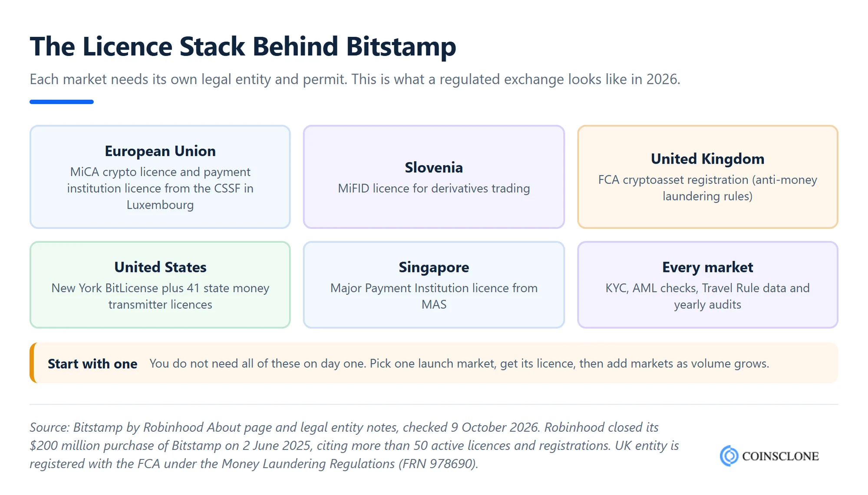Select the Slovenia card heading
The image size is (868, 495).
pyautogui.click(x=434, y=167)
